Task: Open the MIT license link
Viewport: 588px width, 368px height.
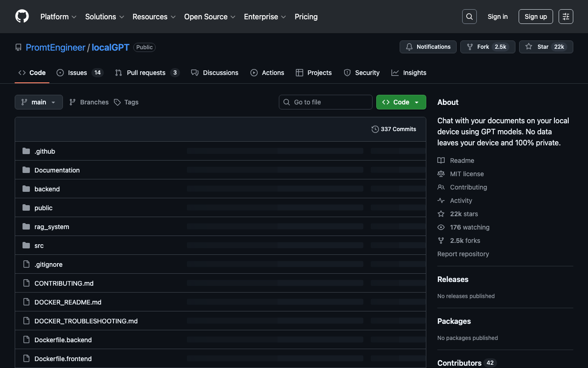Action: pyautogui.click(x=467, y=174)
